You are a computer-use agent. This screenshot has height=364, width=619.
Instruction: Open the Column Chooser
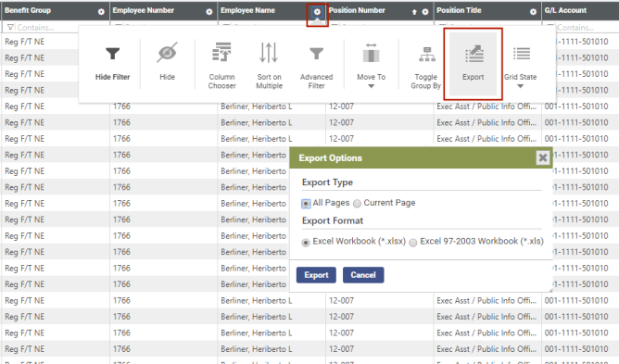click(221, 66)
